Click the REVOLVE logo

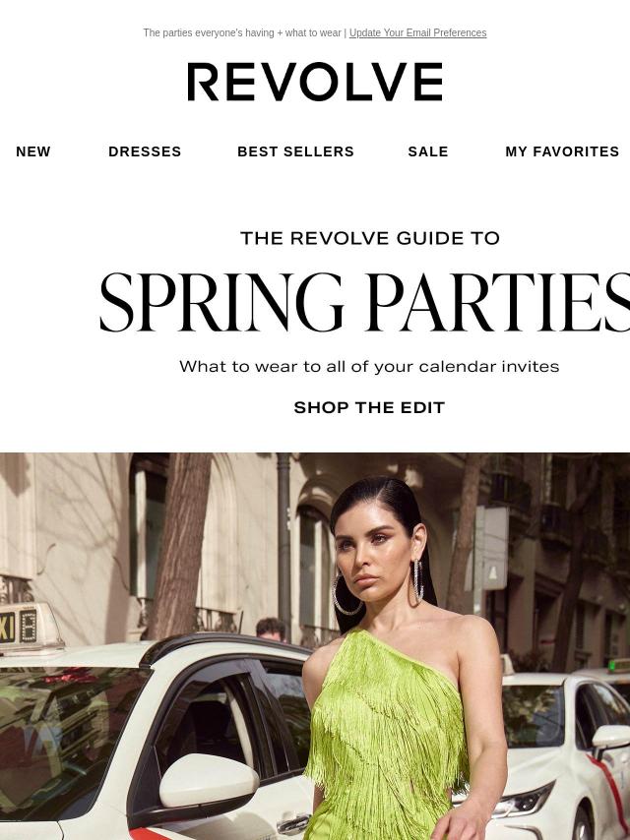(x=315, y=82)
